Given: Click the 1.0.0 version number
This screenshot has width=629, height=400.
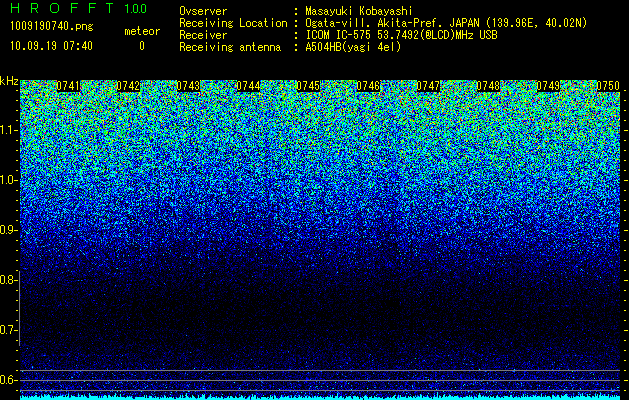Looking at the screenshot, I should (136, 9).
